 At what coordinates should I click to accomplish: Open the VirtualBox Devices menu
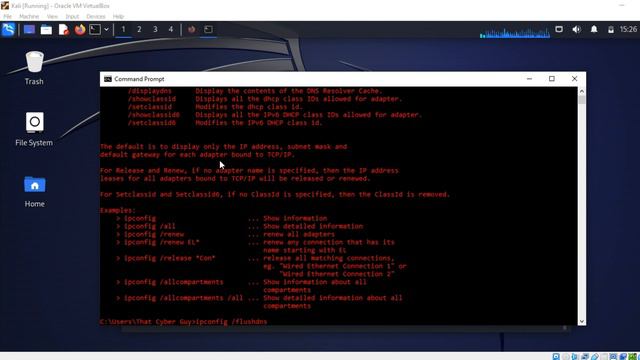[x=96, y=16]
